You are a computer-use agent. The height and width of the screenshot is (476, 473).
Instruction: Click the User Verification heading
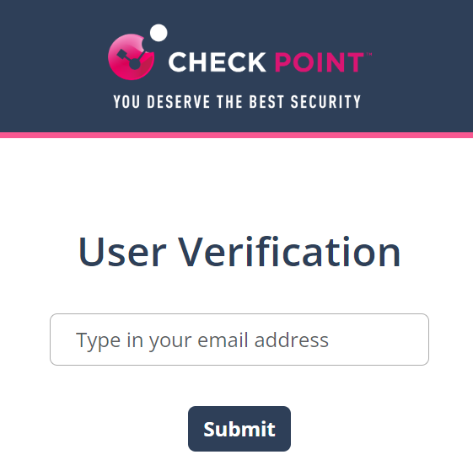coord(239,252)
